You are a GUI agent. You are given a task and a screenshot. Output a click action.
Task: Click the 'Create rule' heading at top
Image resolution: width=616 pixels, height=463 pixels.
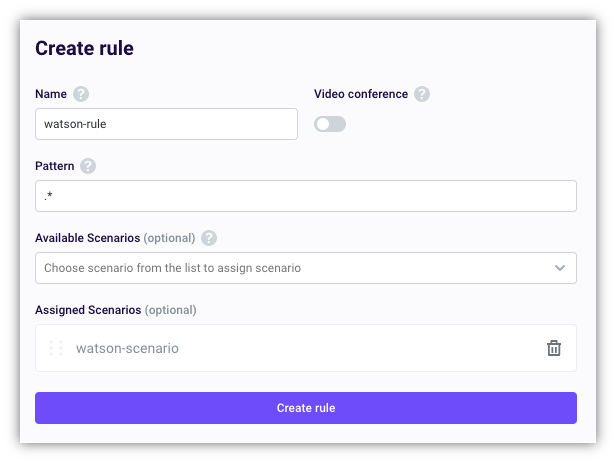point(84,48)
